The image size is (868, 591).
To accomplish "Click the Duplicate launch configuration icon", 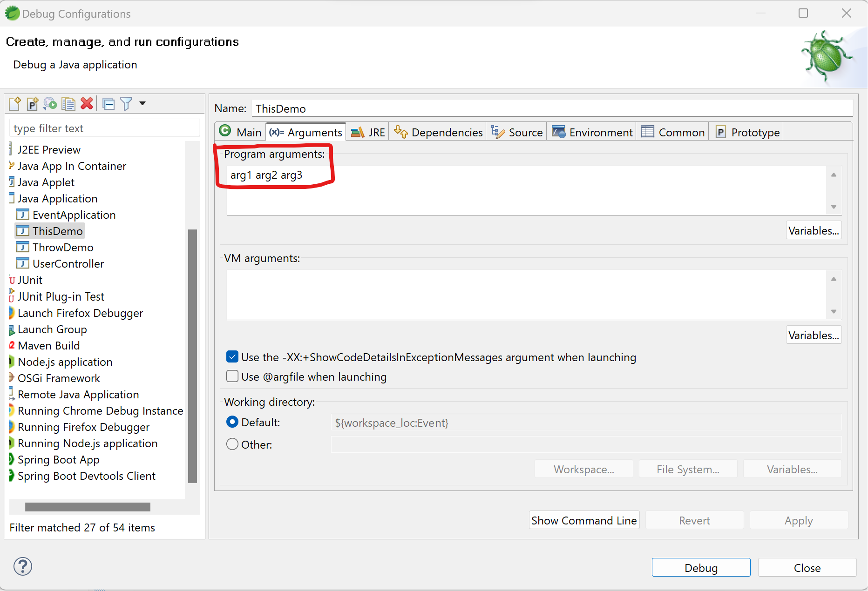I will coord(68,103).
